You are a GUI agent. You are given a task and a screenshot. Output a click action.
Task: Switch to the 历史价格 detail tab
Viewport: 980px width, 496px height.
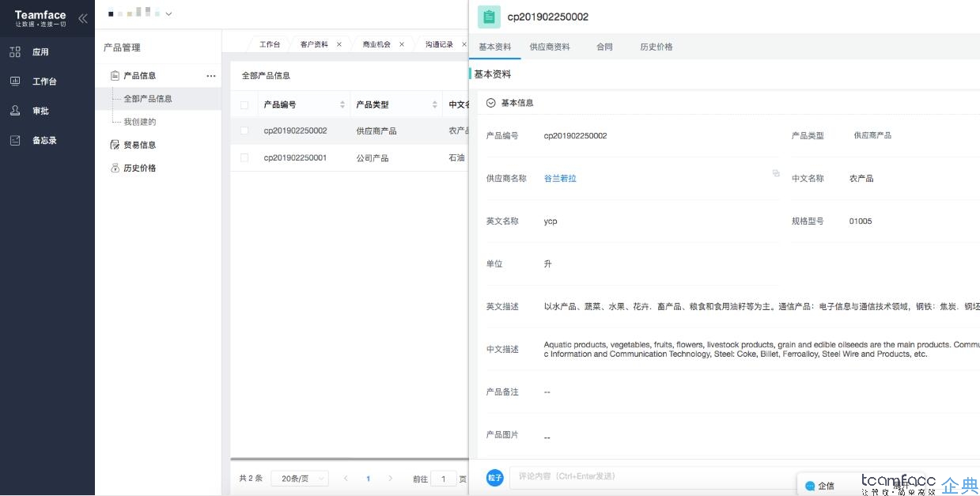click(656, 47)
